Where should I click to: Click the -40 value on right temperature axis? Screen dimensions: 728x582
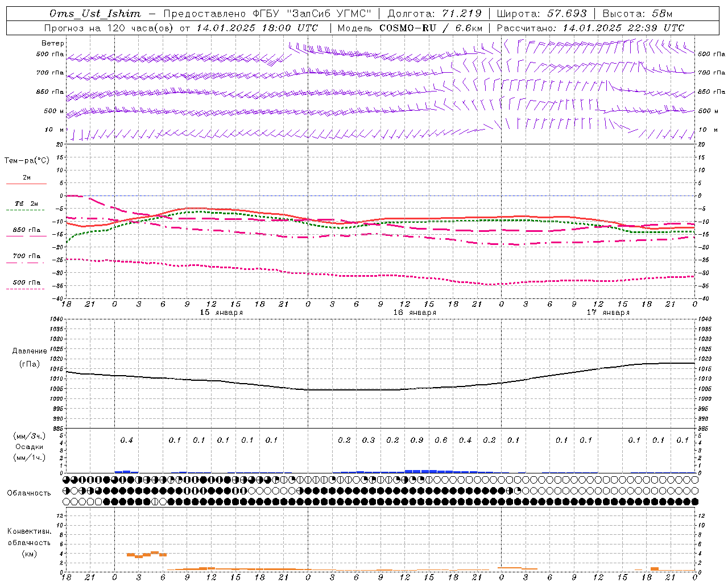click(x=703, y=299)
